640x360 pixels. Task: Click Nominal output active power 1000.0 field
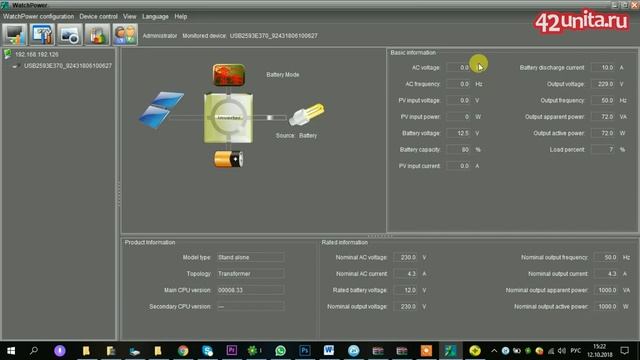click(606, 307)
